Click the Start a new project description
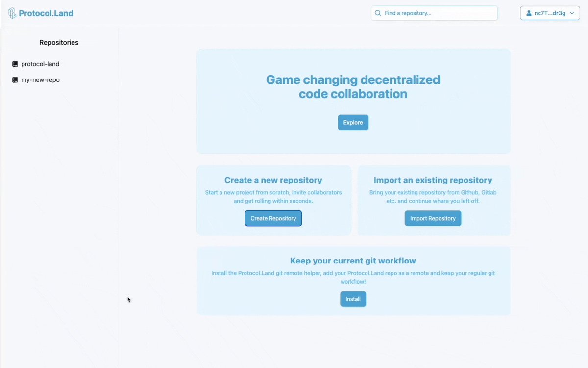588x368 pixels. [x=273, y=197]
